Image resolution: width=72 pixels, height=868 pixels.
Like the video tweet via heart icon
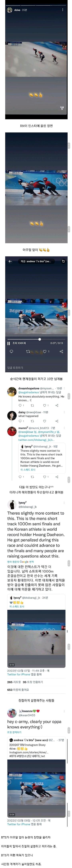(44, 351)
